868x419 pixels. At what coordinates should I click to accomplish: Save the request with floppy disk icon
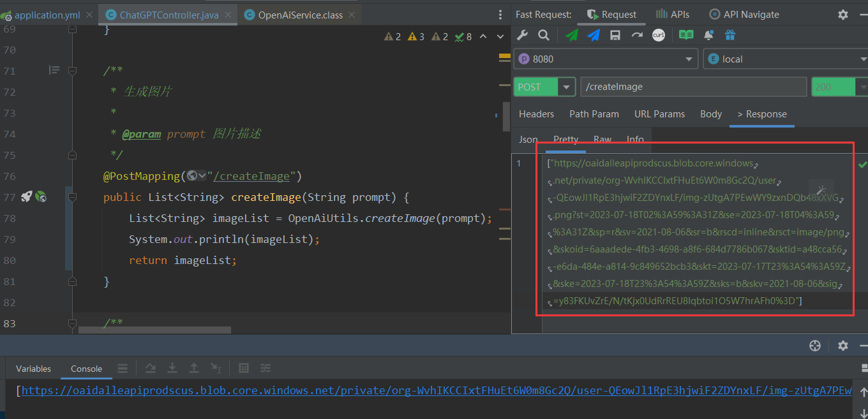pyautogui.click(x=615, y=36)
